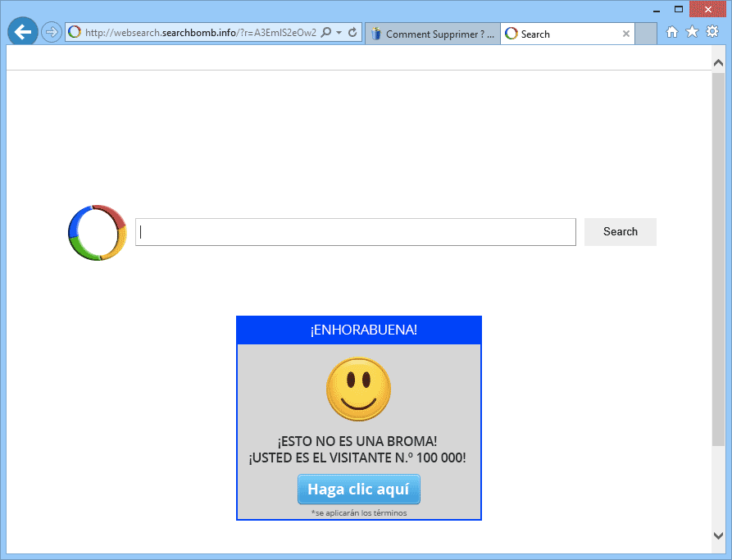
Task: Go back with the blue back arrow
Action: 22,32
